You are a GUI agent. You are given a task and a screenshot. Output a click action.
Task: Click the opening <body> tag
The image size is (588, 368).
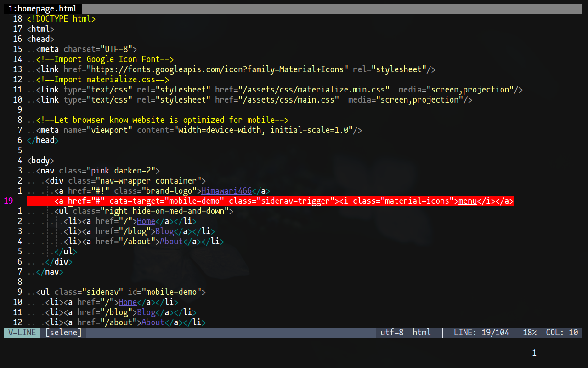click(x=40, y=161)
